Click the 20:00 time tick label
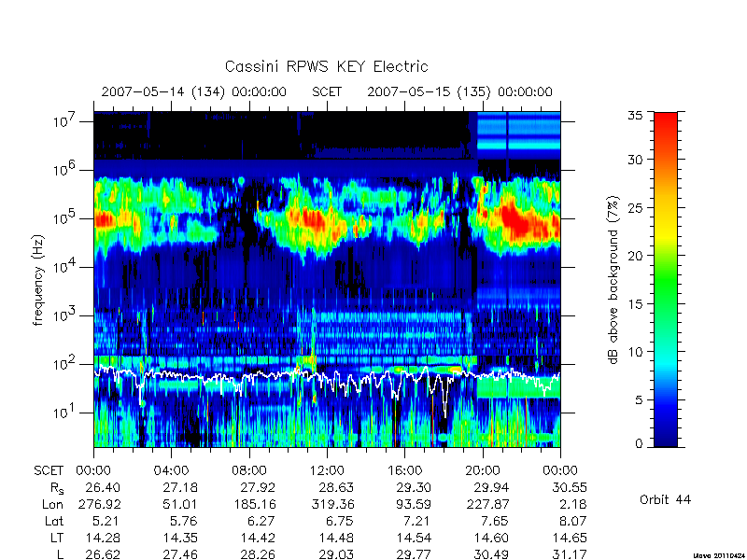 point(483,470)
